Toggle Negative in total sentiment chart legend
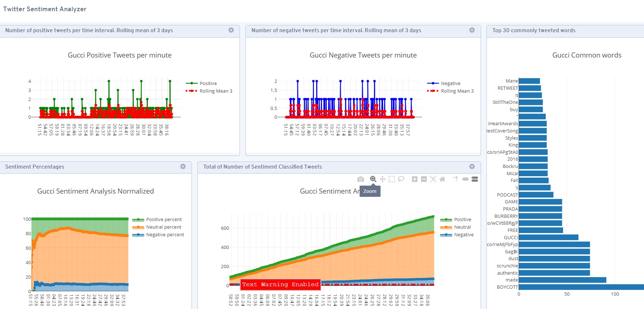 (x=457, y=234)
